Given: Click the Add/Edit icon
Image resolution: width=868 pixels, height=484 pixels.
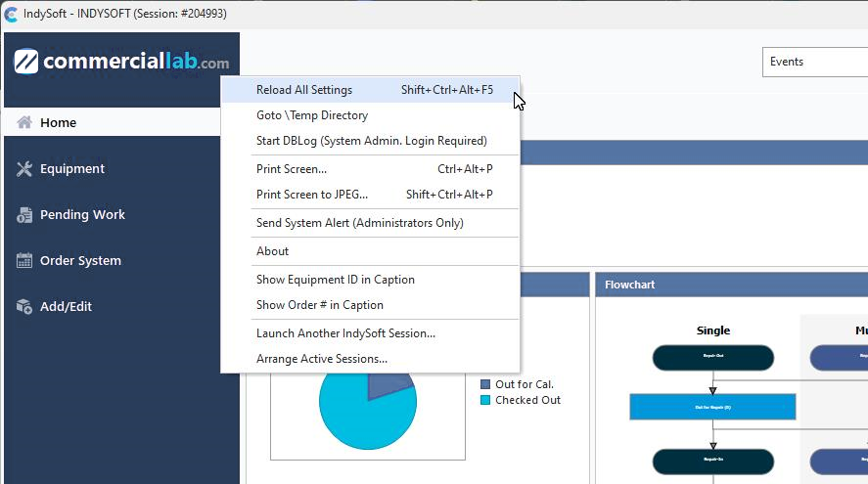Looking at the screenshot, I should [24, 306].
